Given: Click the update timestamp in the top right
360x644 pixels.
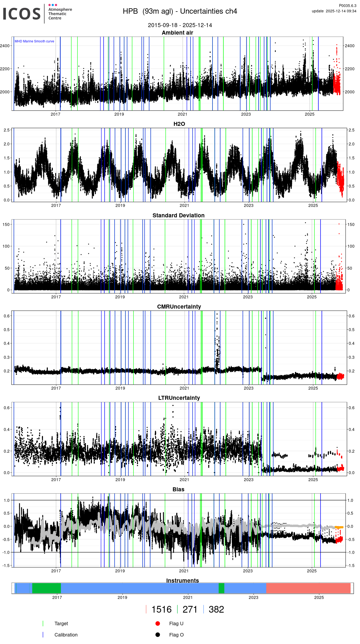Looking at the screenshot, I should click(x=334, y=11).
